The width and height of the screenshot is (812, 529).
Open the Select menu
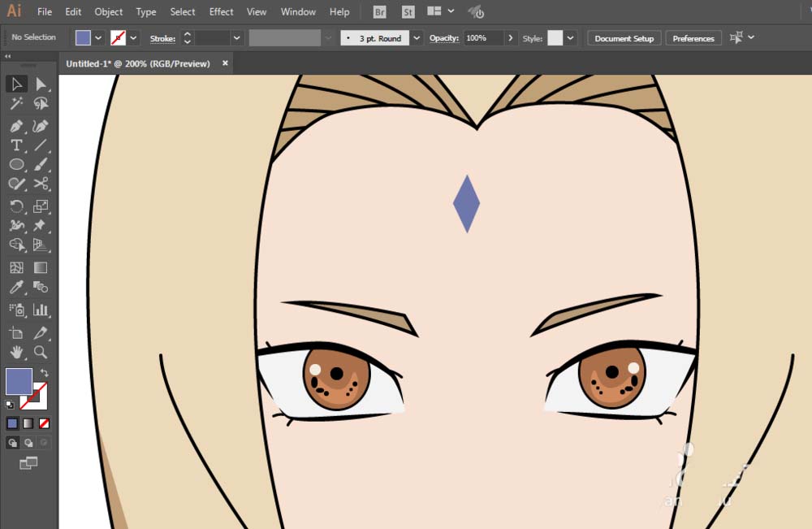[183, 11]
